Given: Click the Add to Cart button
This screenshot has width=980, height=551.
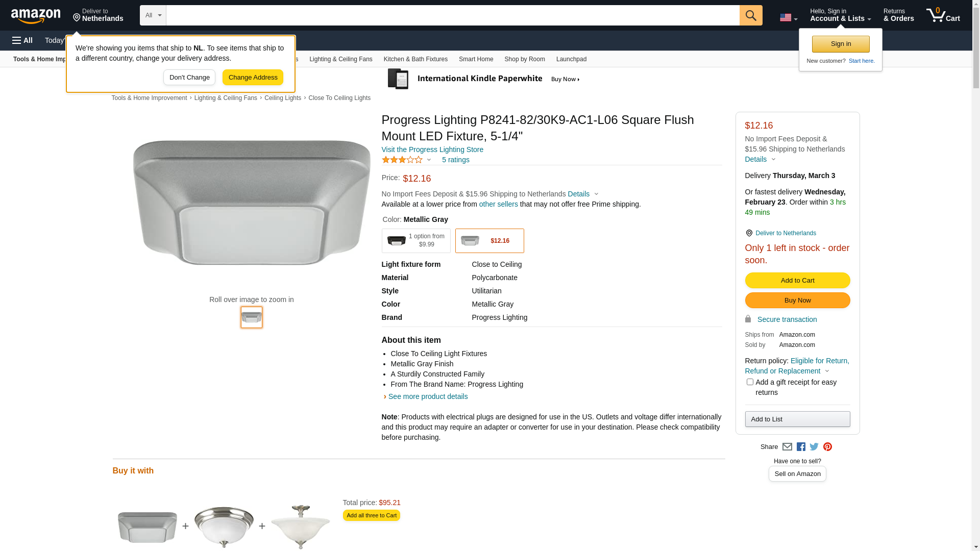Looking at the screenshot, I should 797,281.
